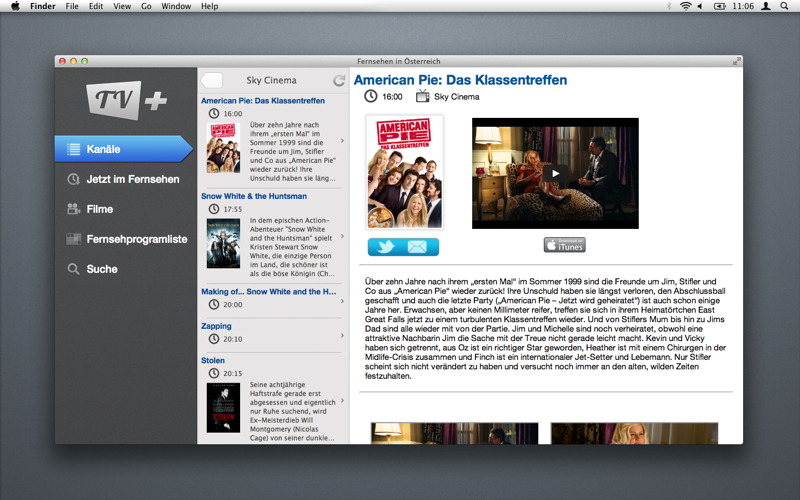The image size is (800, 500).
Task: Click the Stolen poster thumbnail
Action: point(223,408)
